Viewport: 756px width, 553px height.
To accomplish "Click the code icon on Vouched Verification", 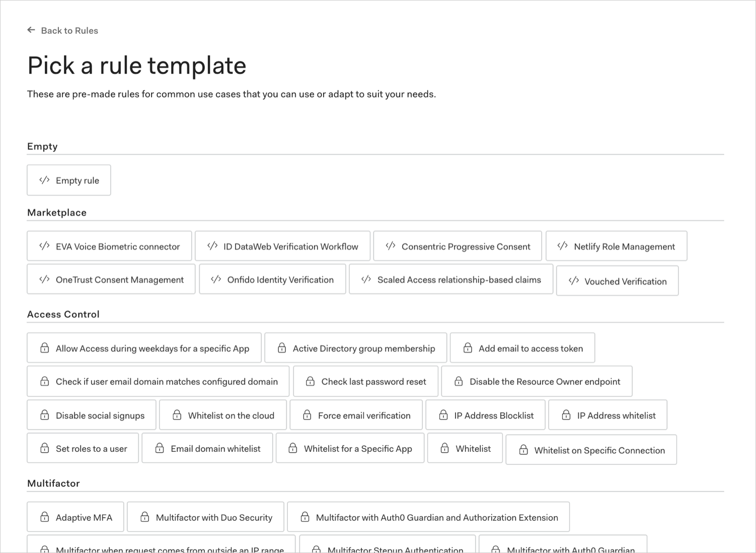I will click(x=574, y=281).
